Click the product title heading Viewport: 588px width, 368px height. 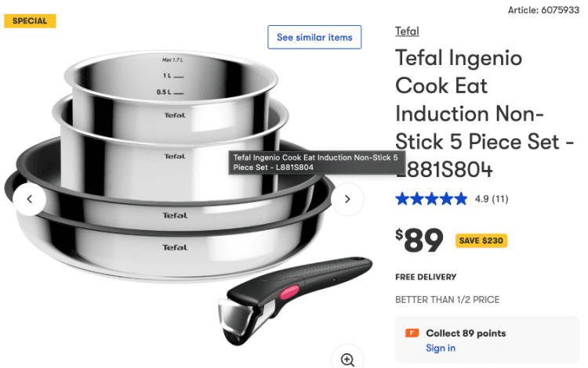pyautogui.click(x=484, y=114)
